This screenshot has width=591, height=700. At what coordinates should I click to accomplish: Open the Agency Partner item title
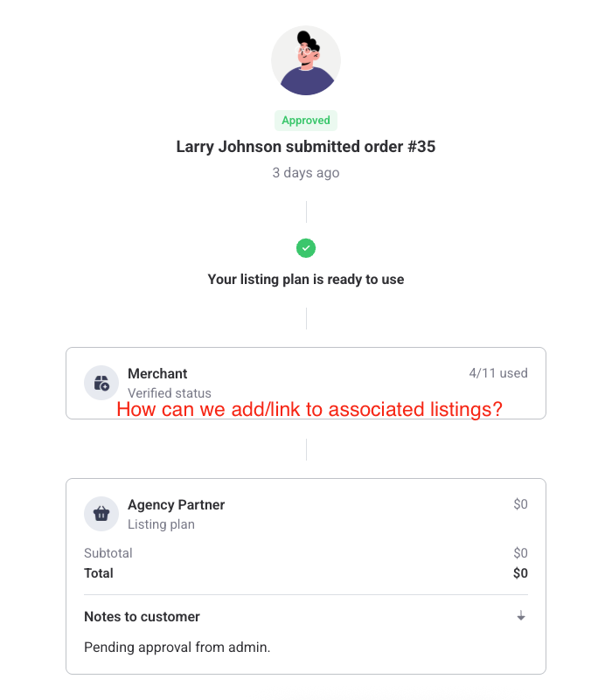tap(176, 504)
